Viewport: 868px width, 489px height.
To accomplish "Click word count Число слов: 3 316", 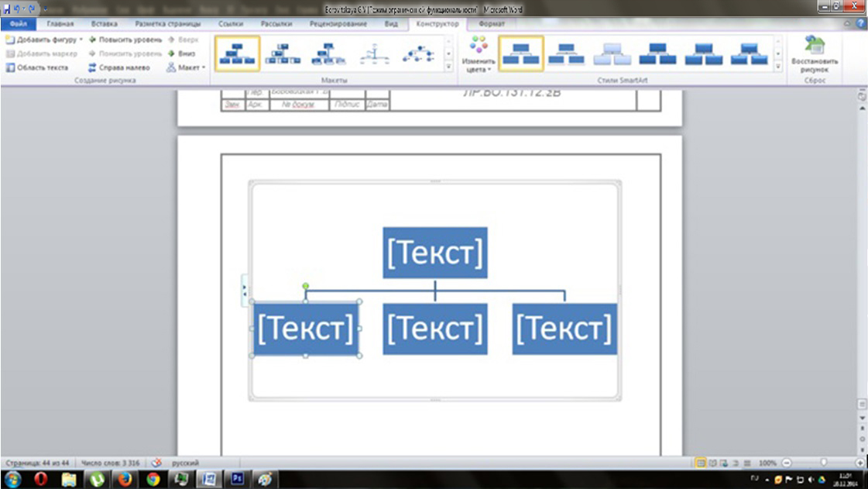I will pos(110,463).
